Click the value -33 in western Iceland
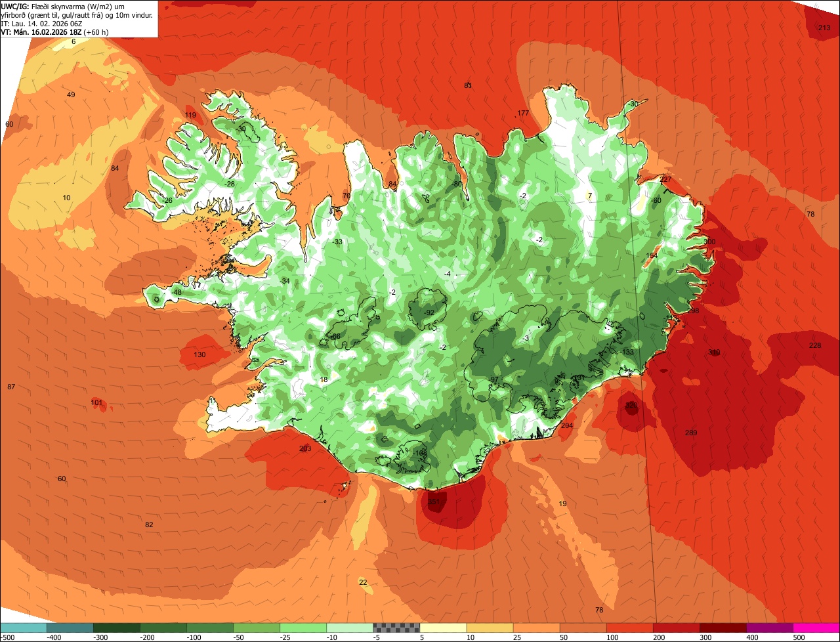The height and width of the screenshot is (642, 840). click(337, 242)
